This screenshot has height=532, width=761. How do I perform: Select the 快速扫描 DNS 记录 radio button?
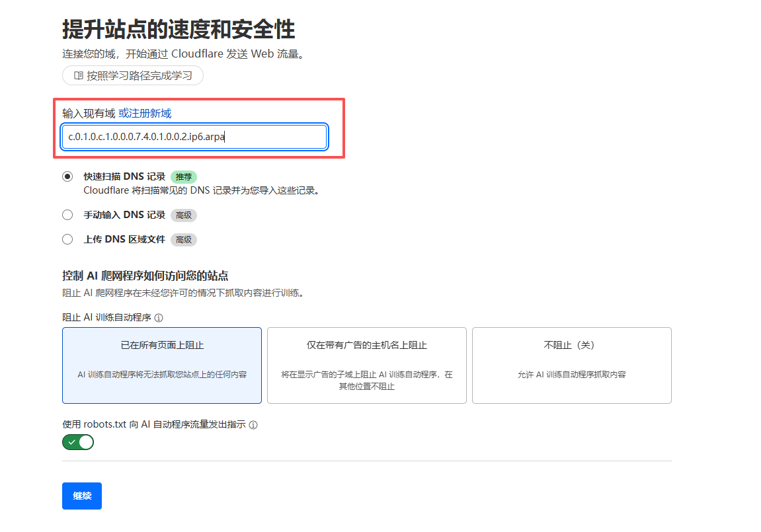pyautogui.click(x=67, y=177)
